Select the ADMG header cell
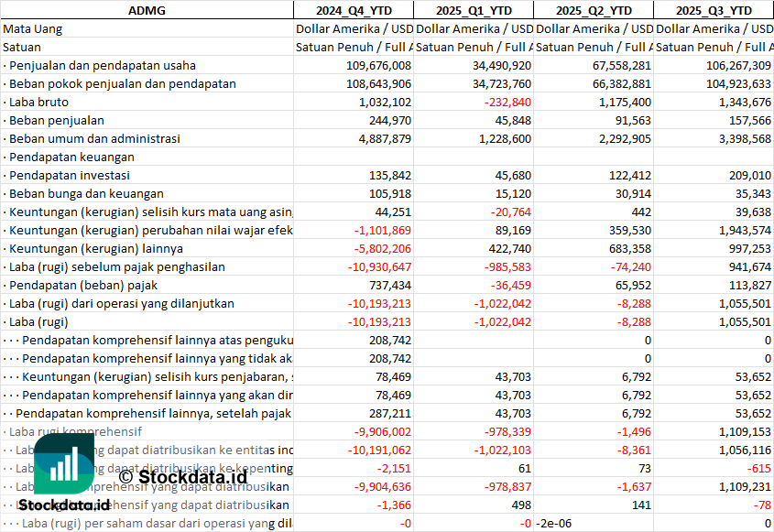The image size is (774, 532). click(147, 10)
